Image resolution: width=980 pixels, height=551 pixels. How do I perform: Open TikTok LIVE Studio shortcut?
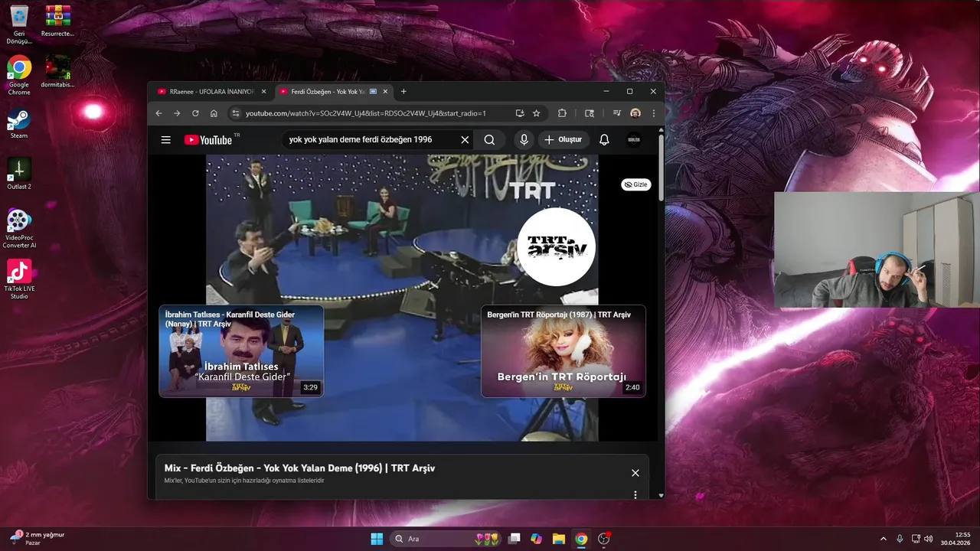point(19,279)
